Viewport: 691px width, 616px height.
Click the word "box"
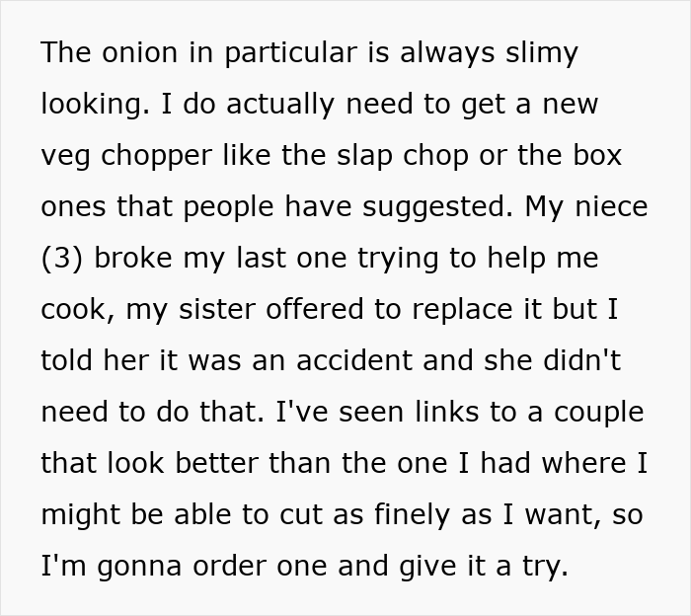click(599, 155)
